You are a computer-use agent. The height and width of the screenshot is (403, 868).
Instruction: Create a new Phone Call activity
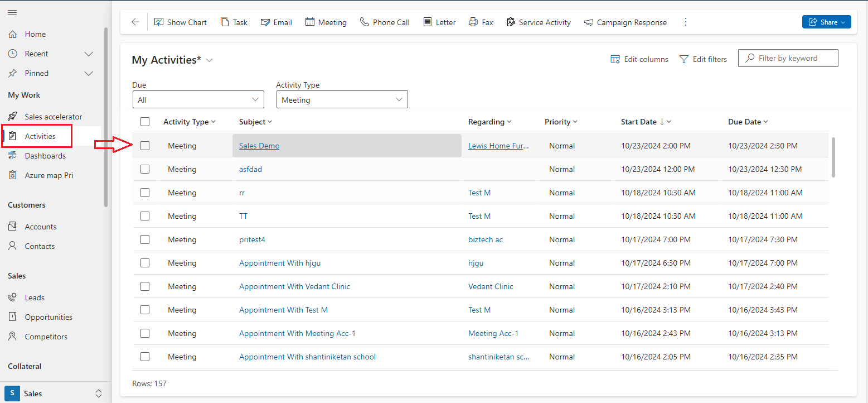(385, 22)
